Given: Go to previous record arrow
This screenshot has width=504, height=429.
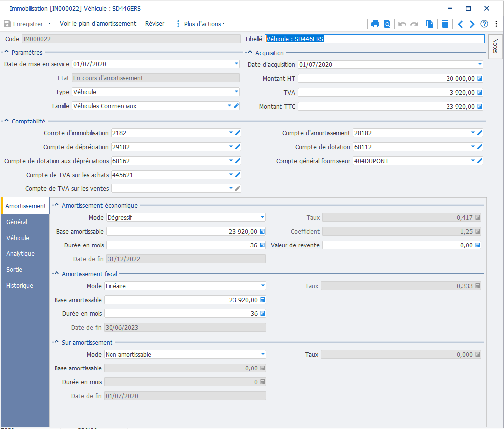Looking at the screenshot, I should 460,24.
